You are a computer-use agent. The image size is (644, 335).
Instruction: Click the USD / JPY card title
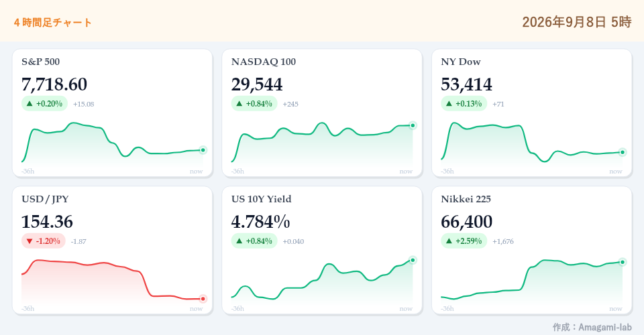[45, 199]
